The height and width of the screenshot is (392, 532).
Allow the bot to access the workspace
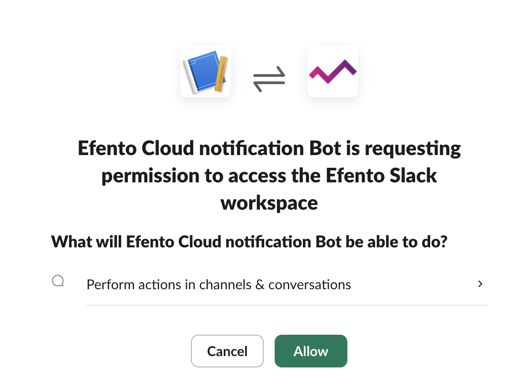coord(311,351)
